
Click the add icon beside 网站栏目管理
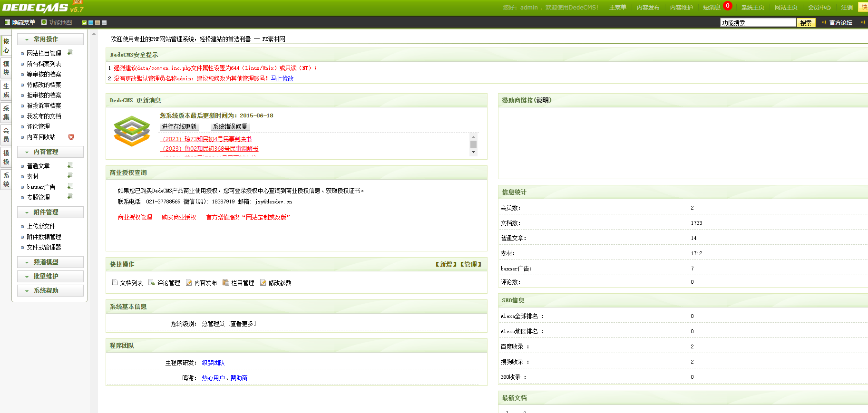70,53
